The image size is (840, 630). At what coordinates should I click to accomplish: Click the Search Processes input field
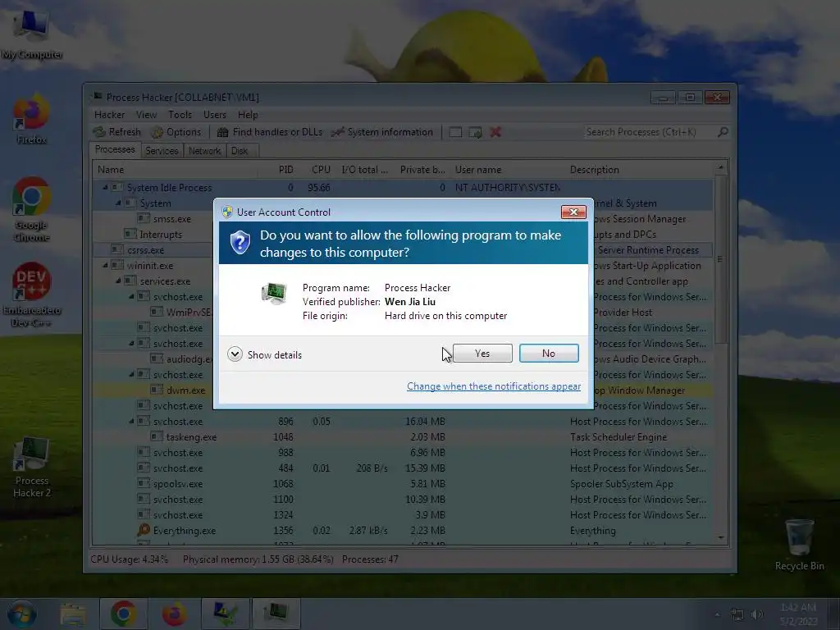click(x=650, y=132)
